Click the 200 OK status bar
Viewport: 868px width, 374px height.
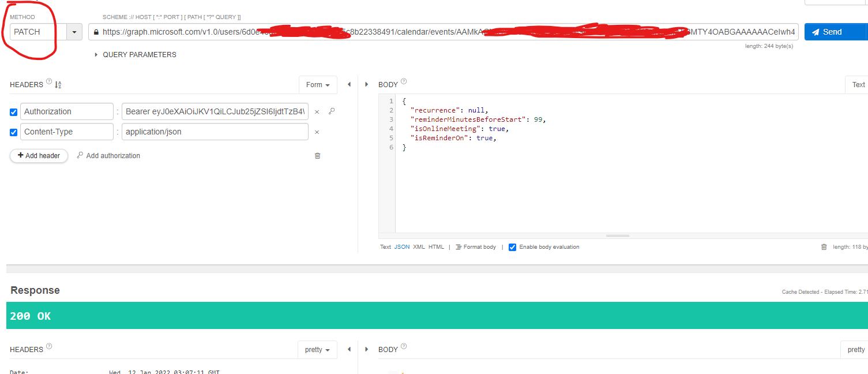(x=437, y=316)
